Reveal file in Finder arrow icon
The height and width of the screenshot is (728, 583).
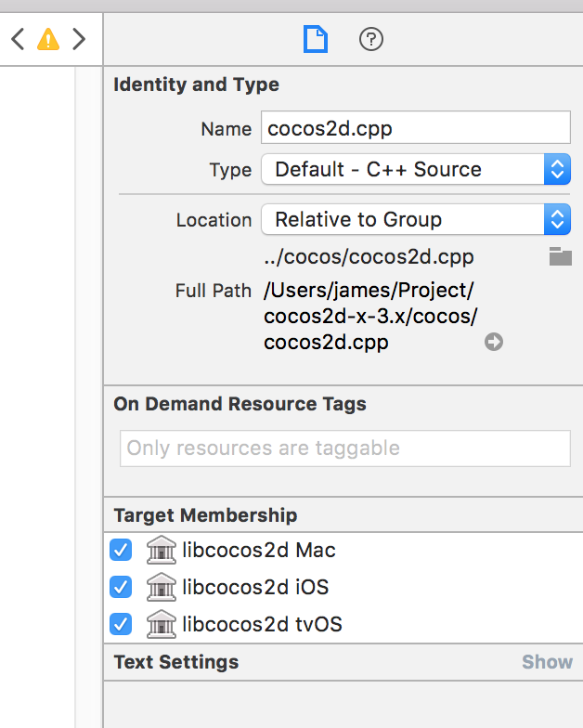(x=494, y=343)
